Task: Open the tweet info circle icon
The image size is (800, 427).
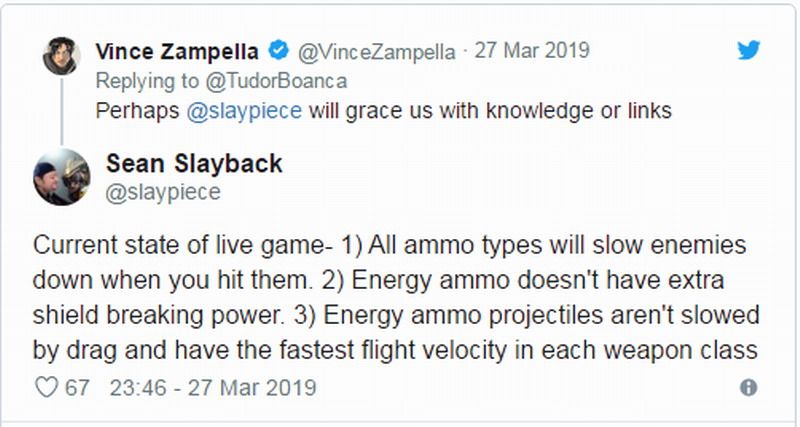Action: pyautogui.click(x=747, y=387)
